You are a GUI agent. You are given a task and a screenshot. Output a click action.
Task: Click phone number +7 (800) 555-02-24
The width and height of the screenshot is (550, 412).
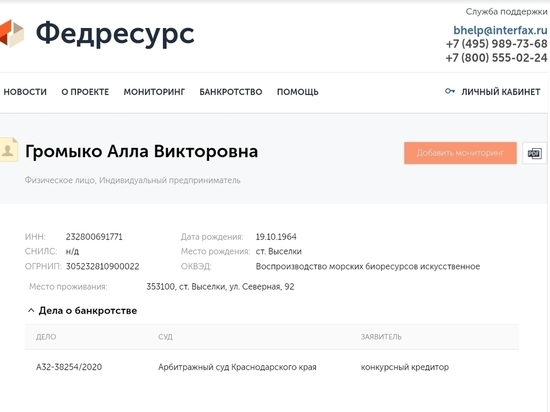click(x=496, y=58)
